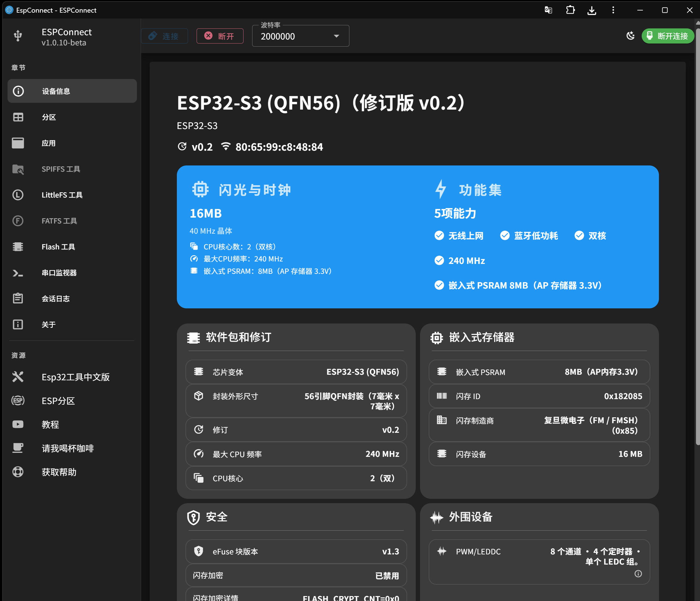Screen dimensions: 700x601
Task: Open the ESP分区 resource link
Action: [58, 401]
